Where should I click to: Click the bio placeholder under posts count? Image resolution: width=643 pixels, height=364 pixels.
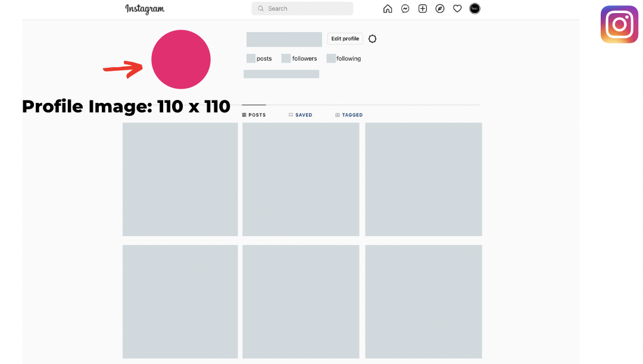click(281, 74)
